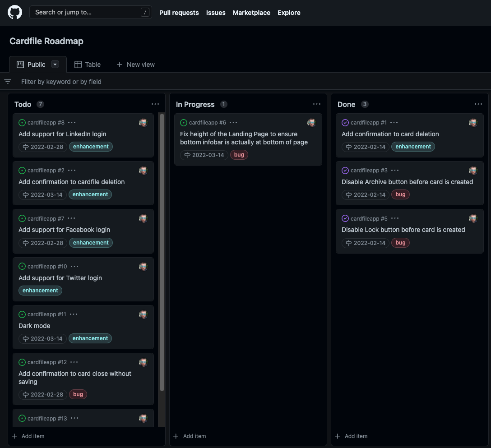This screenshot has height=448, width=491.
Task: Click the Todo column scrollbar
Action: pos(162,253)
